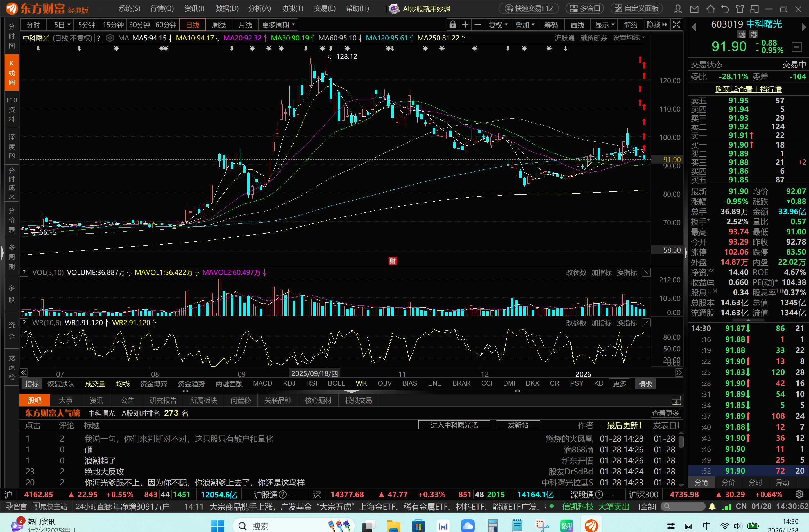Zoom in chart with plus icon
This screenshot has height=532, width=809.
465,25
